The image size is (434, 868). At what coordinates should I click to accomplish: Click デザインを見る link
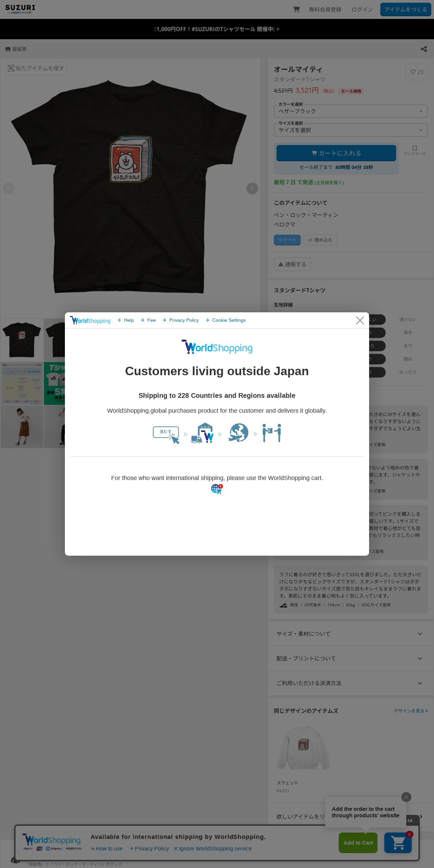[x=411, y=711]
